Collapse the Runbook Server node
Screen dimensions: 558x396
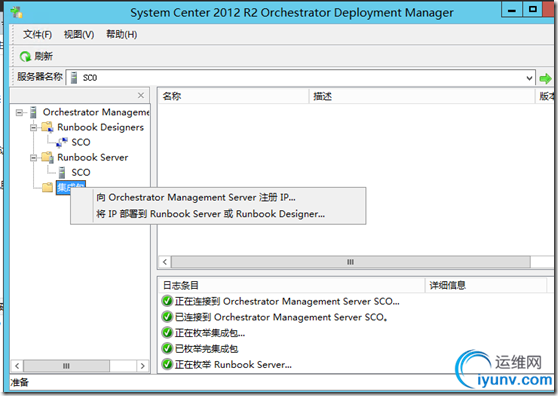(33, 158)
